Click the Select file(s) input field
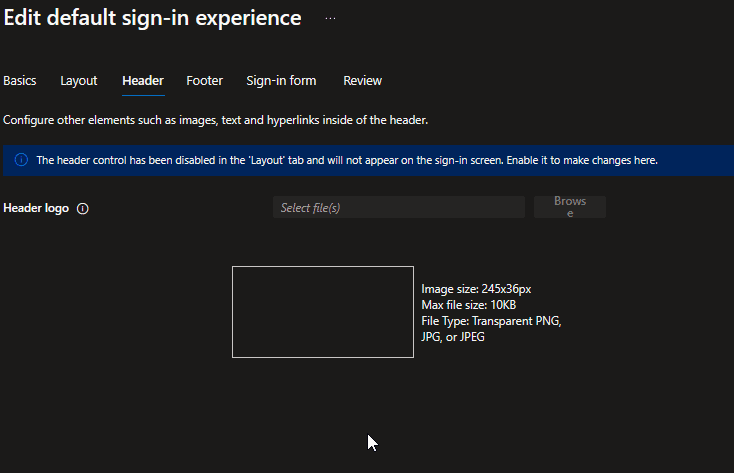Image resolution: width=734 pixels, height=473 pixels. [x=398, y=207]
